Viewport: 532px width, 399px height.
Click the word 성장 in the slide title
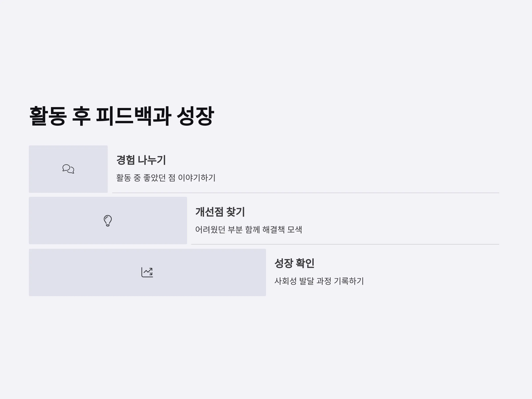pyautogui.click(x=195, y=116)
